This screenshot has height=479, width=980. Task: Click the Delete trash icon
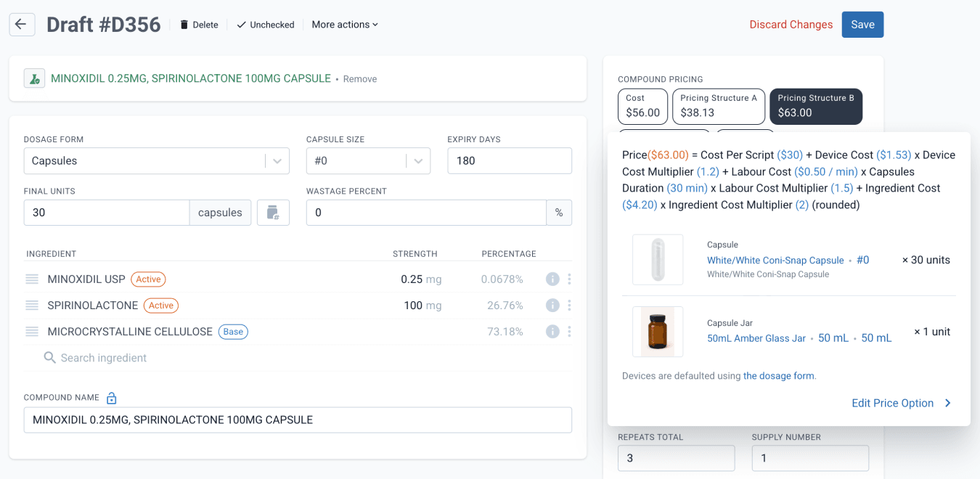tap(184, 25)
